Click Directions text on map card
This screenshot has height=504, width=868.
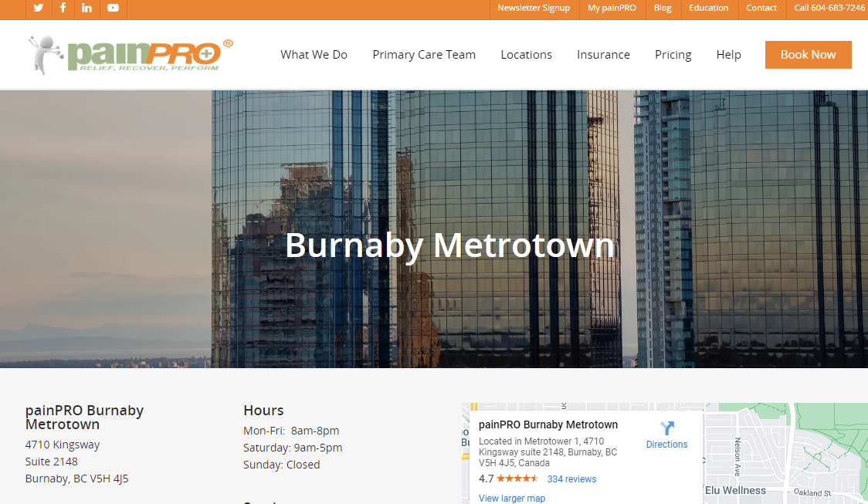point(666,445)
